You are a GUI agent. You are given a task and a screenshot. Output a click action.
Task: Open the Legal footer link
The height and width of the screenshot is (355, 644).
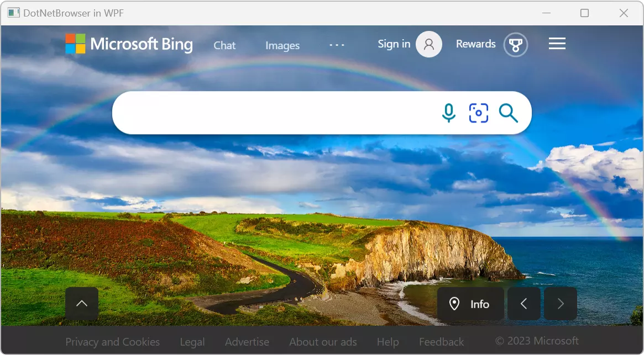click(x=192, y=342)
